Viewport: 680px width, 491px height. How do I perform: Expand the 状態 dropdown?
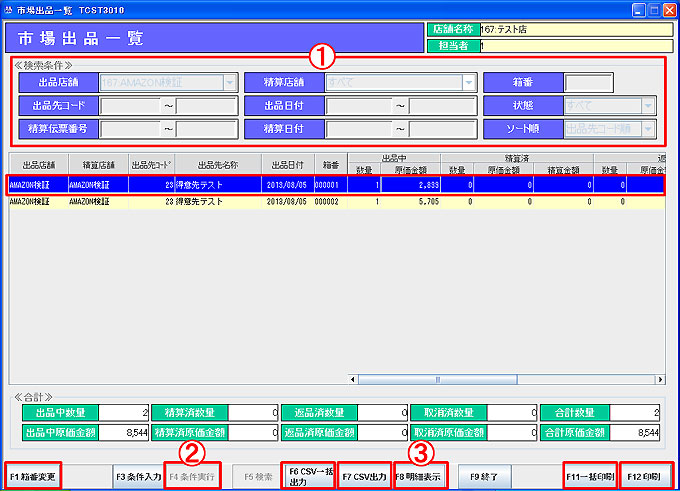pyautogui.click(x=648, y=105)
